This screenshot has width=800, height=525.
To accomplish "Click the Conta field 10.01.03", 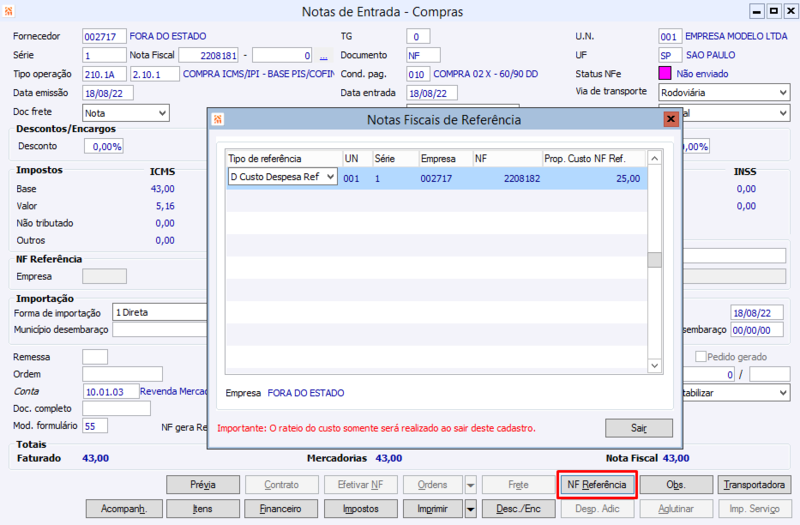I will 111,391.
